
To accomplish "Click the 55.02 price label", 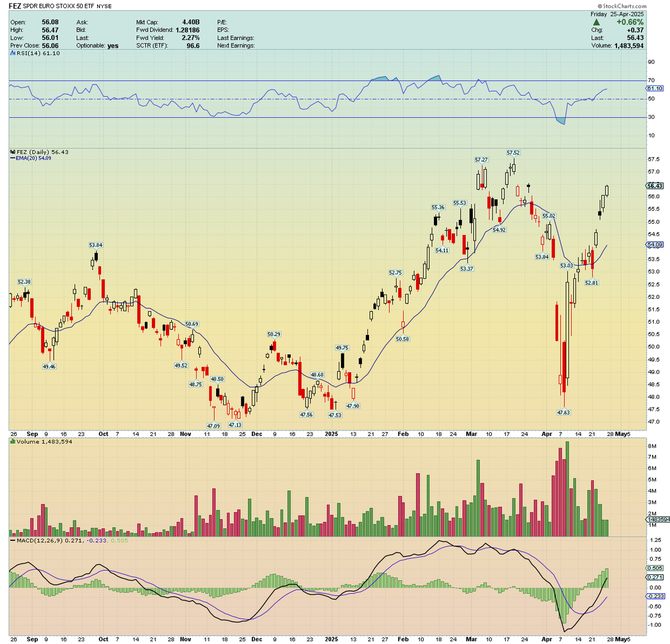I will point(549,216).
